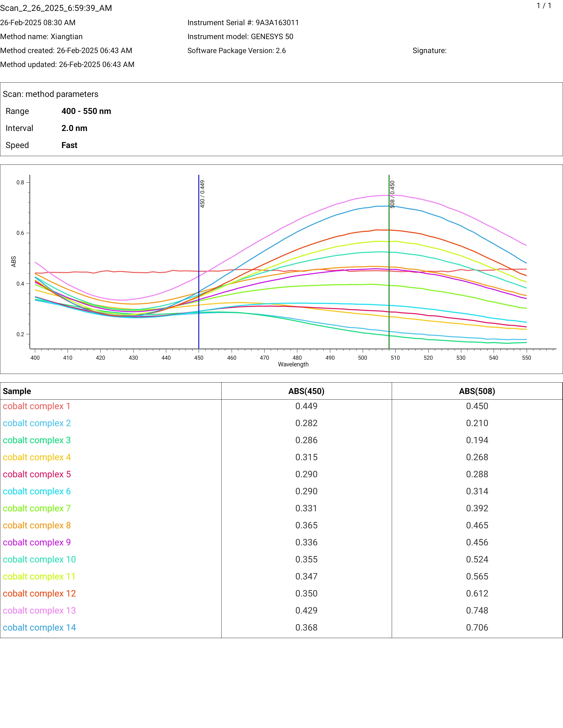Screen dimensions: 563x728
Task: Click the Sample column header
Action: pyautogui.click(x=17, y=391)
